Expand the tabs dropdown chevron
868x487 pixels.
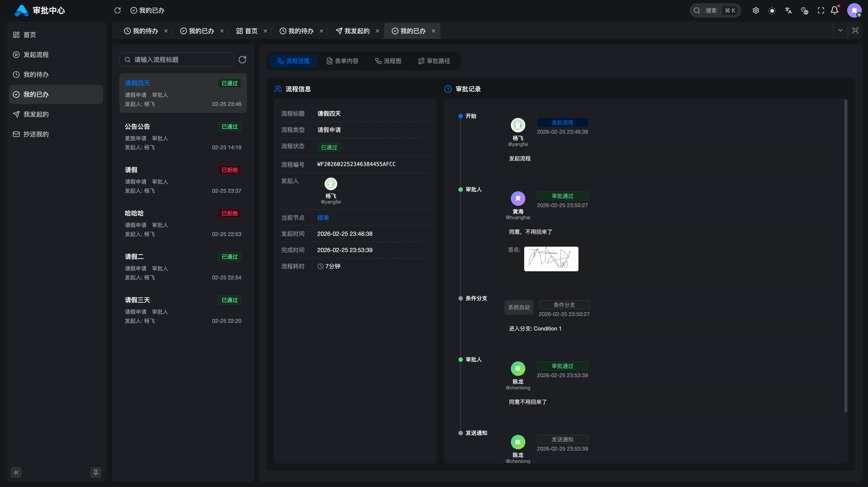840,30
